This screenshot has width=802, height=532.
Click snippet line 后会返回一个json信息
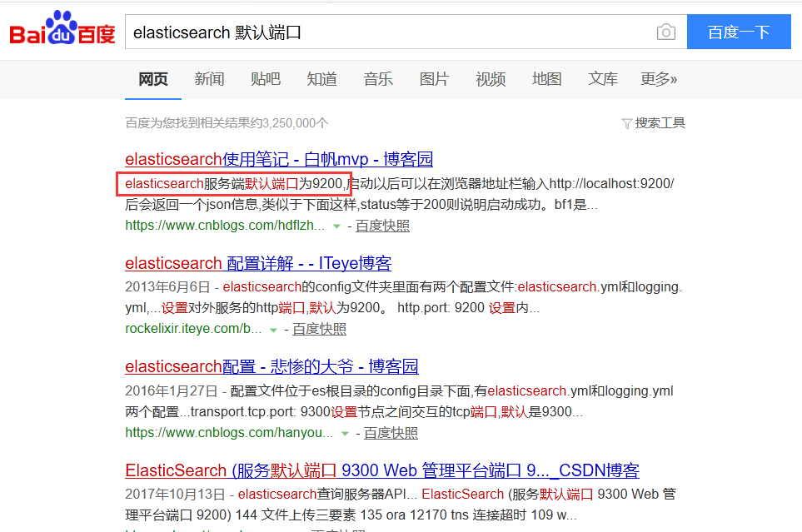361,205
